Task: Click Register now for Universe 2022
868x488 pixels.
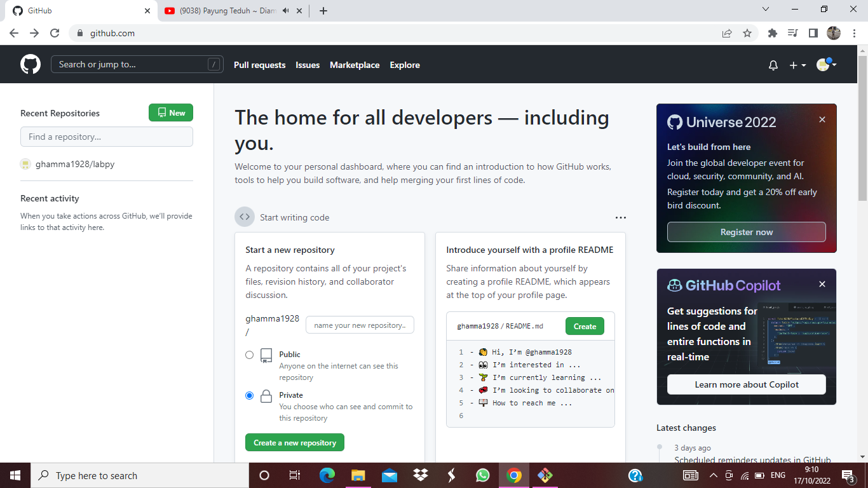Action: (x=747, y=232)
